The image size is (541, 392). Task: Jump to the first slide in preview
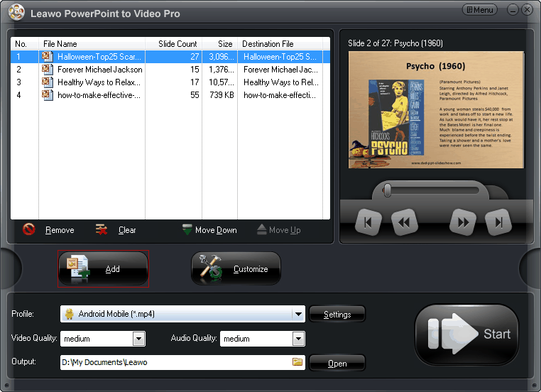pyautogui.click(x=368, y=222)
